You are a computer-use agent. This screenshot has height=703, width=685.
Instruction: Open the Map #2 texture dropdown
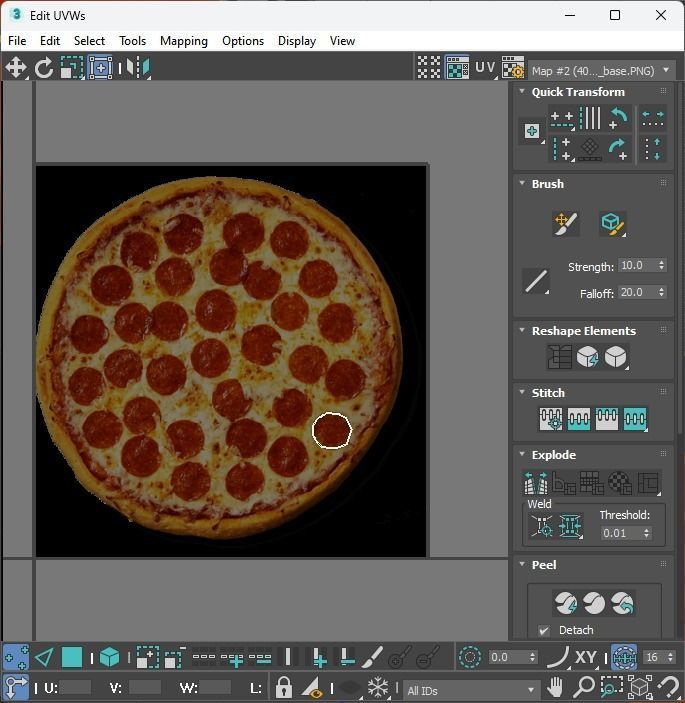pyautogui.click(x=602, y=71)
